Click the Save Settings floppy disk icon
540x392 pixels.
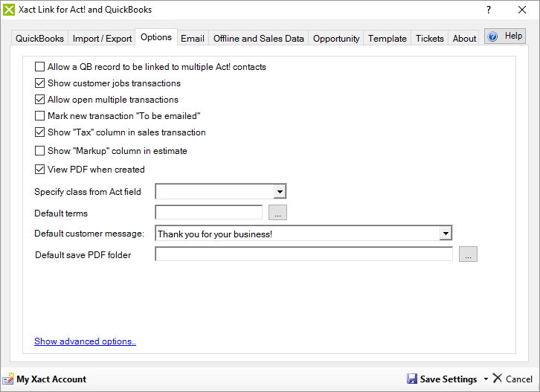tap(412, 379)
